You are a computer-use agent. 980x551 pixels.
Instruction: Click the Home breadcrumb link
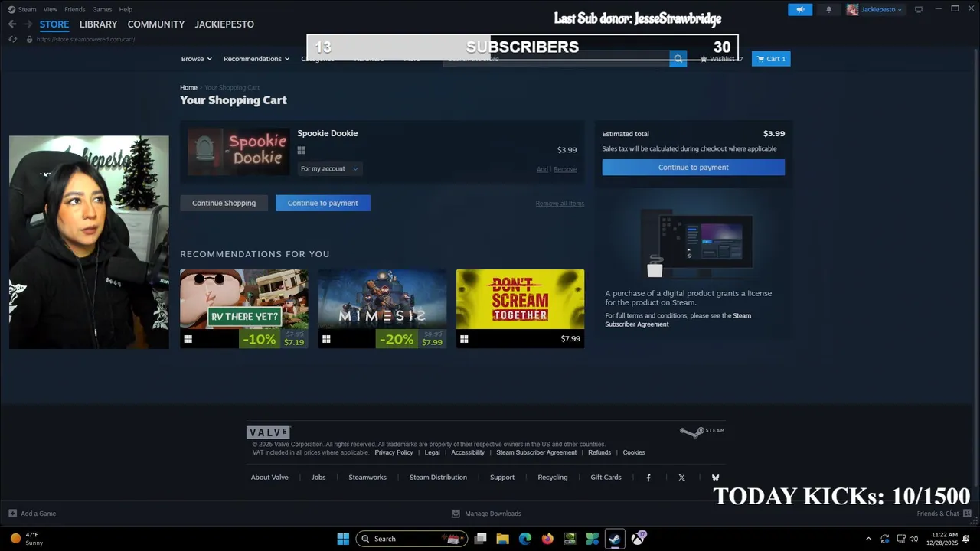pos(188,88)
